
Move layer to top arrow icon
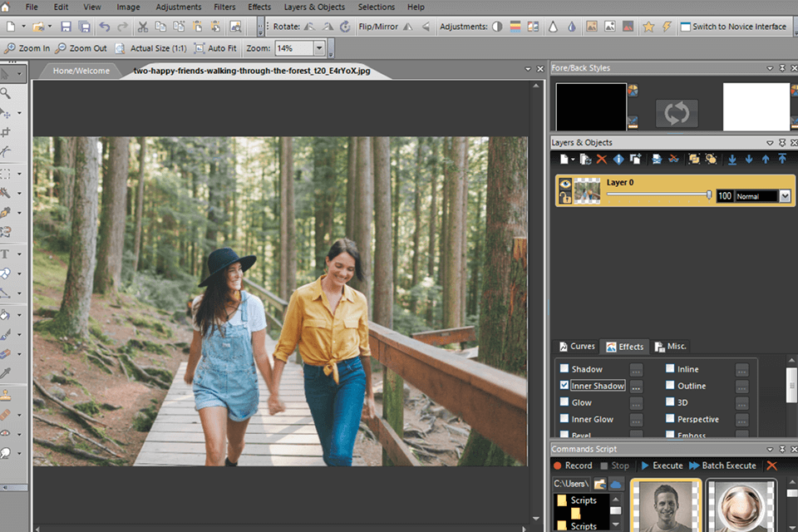(782, 159)
